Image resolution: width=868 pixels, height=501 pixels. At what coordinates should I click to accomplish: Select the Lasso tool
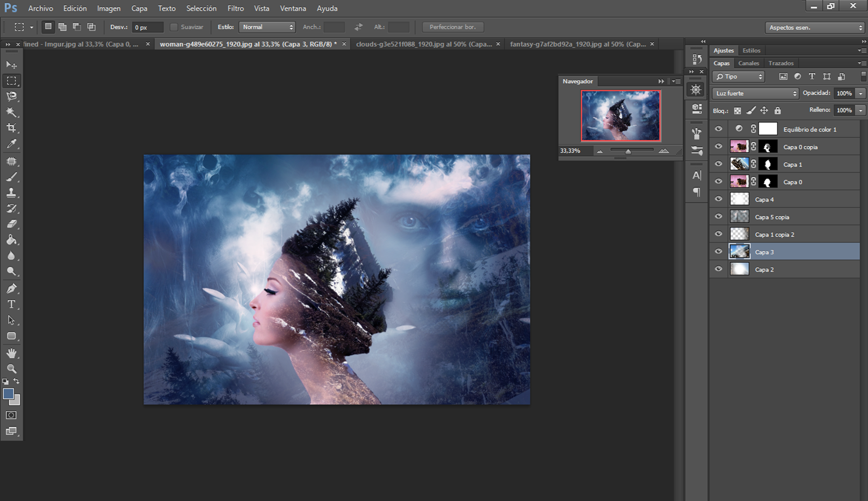12,96
